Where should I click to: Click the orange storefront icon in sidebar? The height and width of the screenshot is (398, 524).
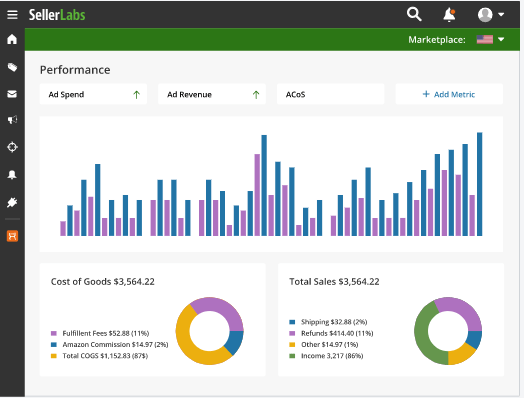pyautogui.click(x=12, y=236)
